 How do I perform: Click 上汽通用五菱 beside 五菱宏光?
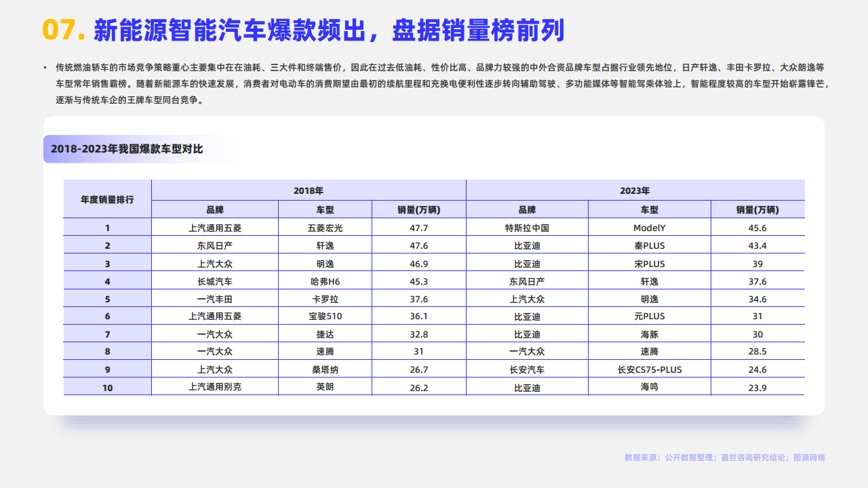point(215,228)
